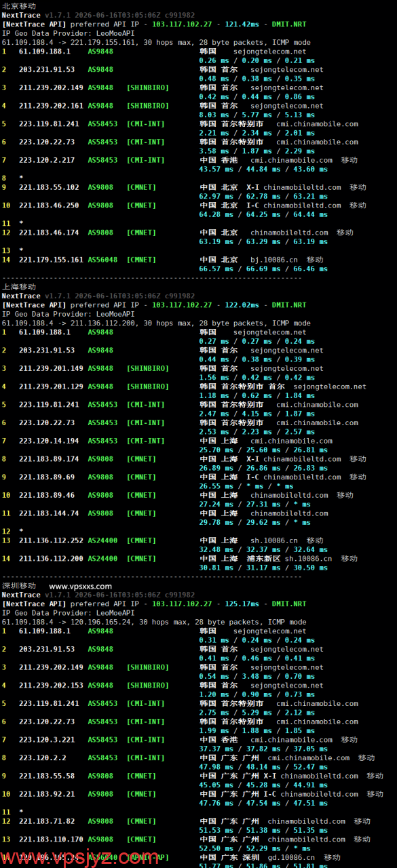
Task: Open the www.vpsxxs.com watermark link
Action: pos(81,586)
